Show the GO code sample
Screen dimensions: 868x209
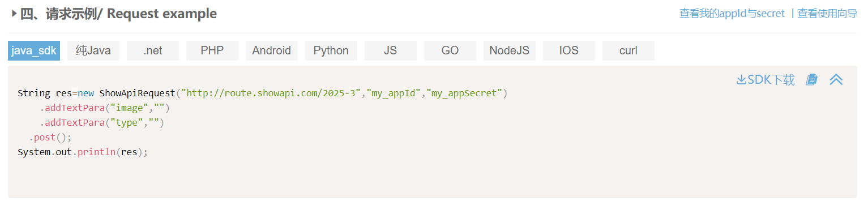[x=450, y=50]
